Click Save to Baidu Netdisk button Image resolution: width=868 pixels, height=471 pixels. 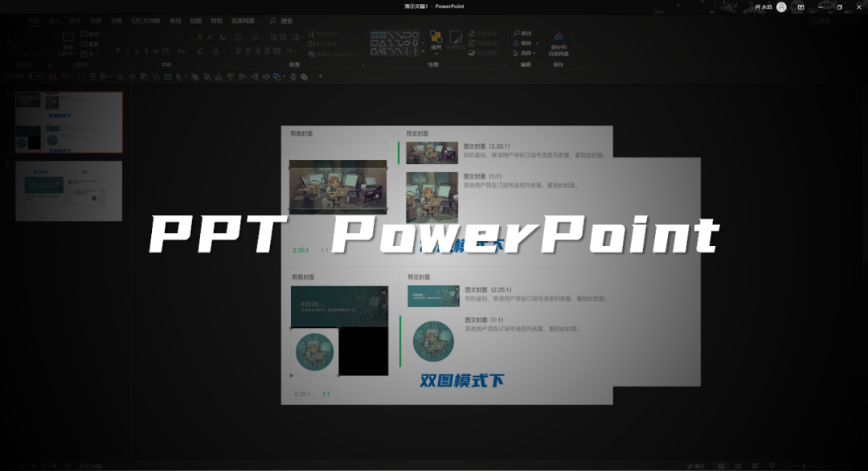[559, 43]
